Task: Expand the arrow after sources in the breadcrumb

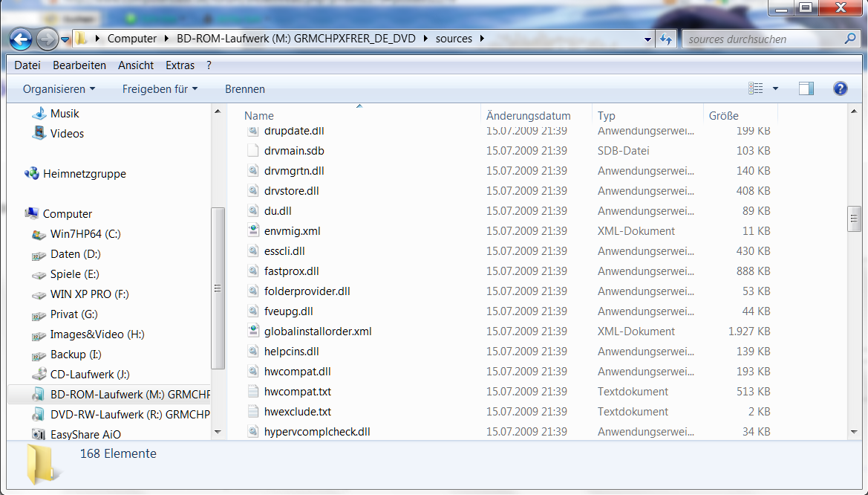Action: tap(482, 38)
